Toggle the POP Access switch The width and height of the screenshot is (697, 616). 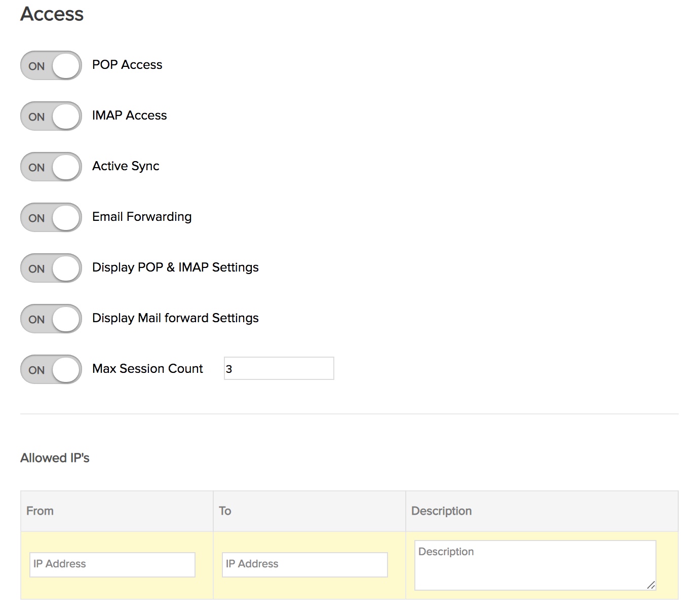click(x=51, y=65)
